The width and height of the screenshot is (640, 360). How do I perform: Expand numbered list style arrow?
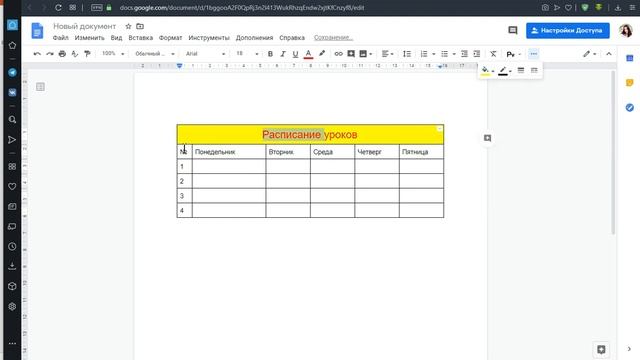pyautogui.click(x=433, y=54)
